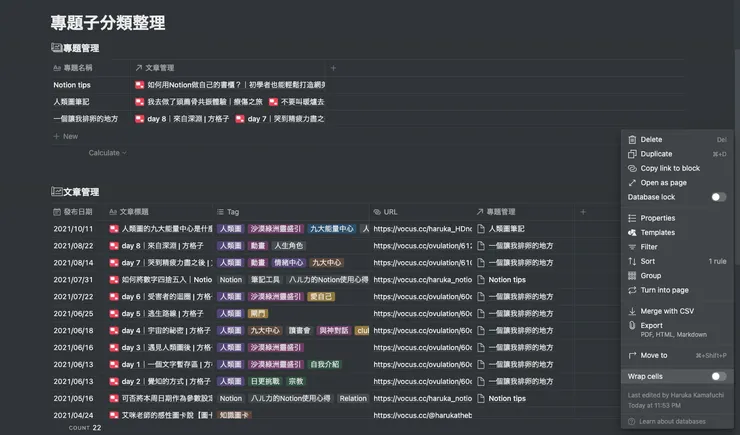Click the 2021/10/11 date cell
Screen dimensions: 740x435
point(73,229)
